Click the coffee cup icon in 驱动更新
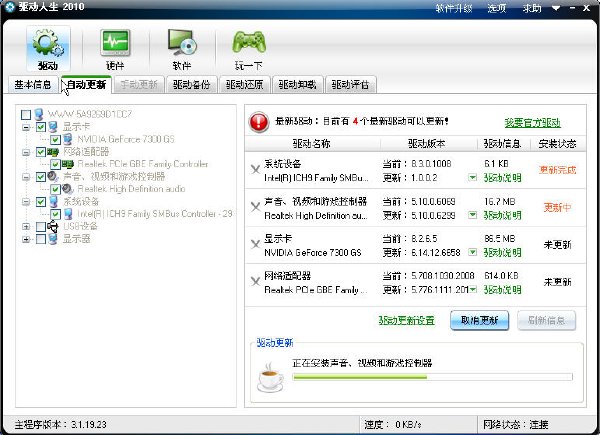 coord(270,377)
